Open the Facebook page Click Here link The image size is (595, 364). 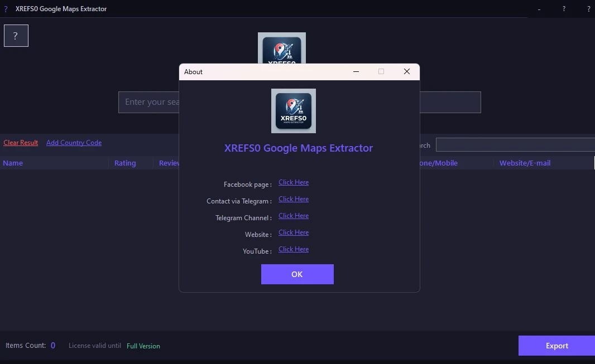[294, 182]
